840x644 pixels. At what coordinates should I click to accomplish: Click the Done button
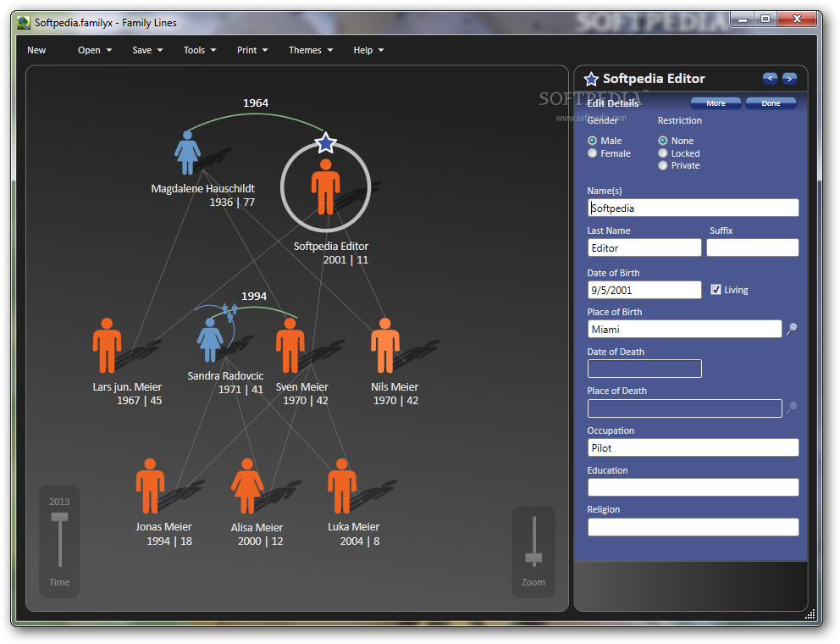pos(771,103)
